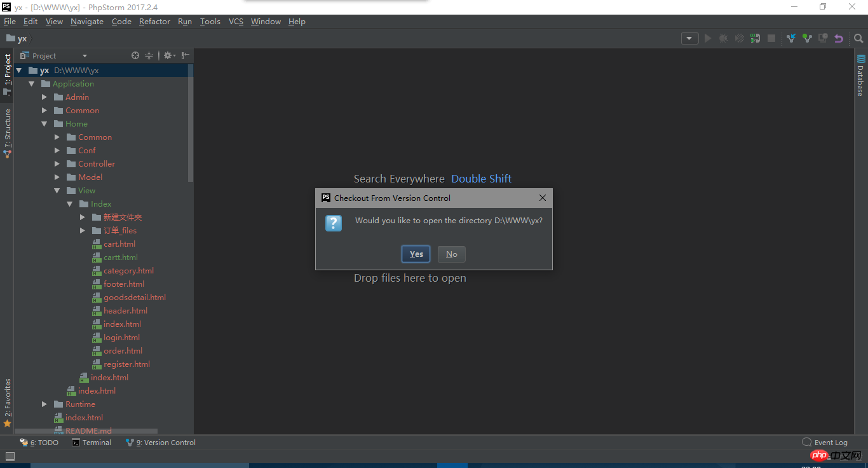Open the Tools menu
Image resolution: width=868 pixels, height=468 pixels.
(210, 21)
